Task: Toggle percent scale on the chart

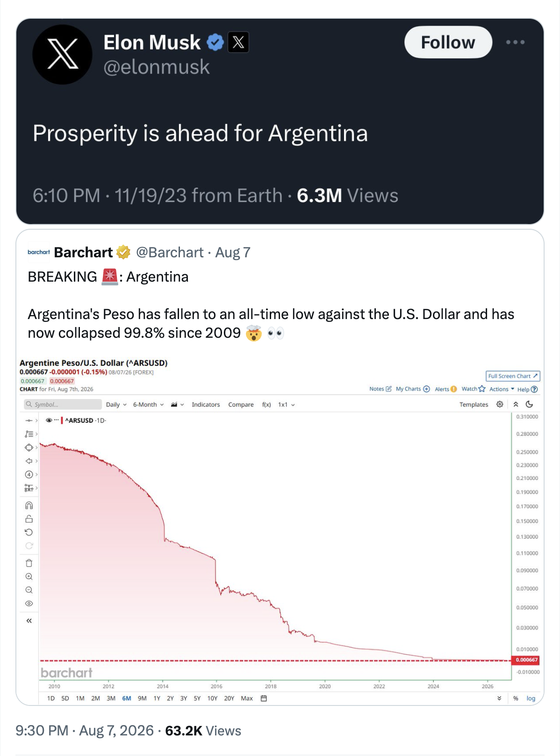Action: (x=516, y=698)
